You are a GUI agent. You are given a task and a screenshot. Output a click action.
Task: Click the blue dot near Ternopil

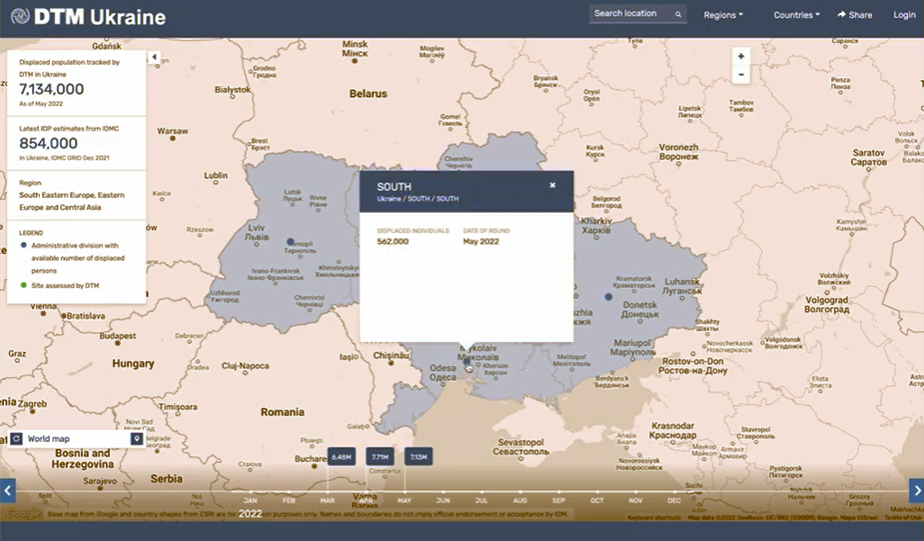click(x=290, y=242)
